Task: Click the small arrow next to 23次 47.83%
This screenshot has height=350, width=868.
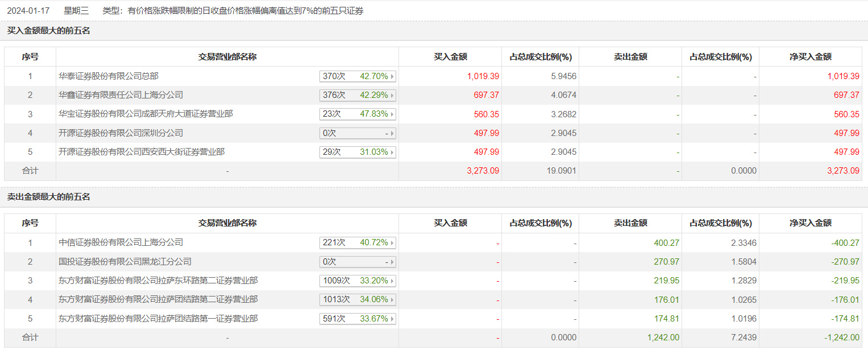Action: coord(392,114)
